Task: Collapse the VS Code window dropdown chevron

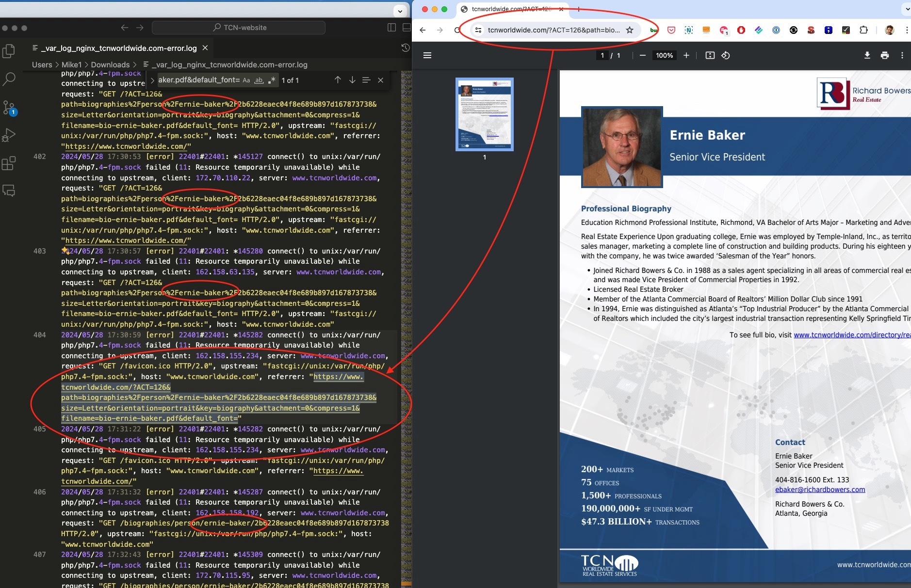Action: click(x=400, y=11)
